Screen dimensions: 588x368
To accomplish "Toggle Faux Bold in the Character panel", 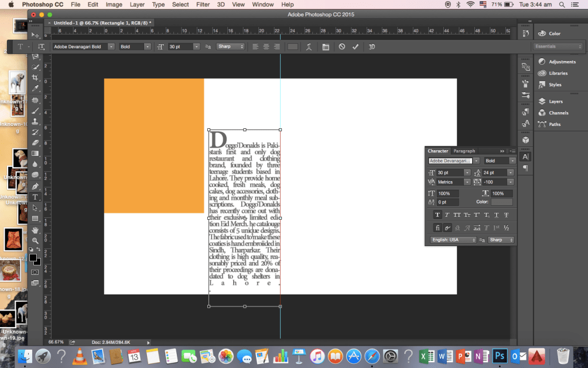I will (438, 214).
